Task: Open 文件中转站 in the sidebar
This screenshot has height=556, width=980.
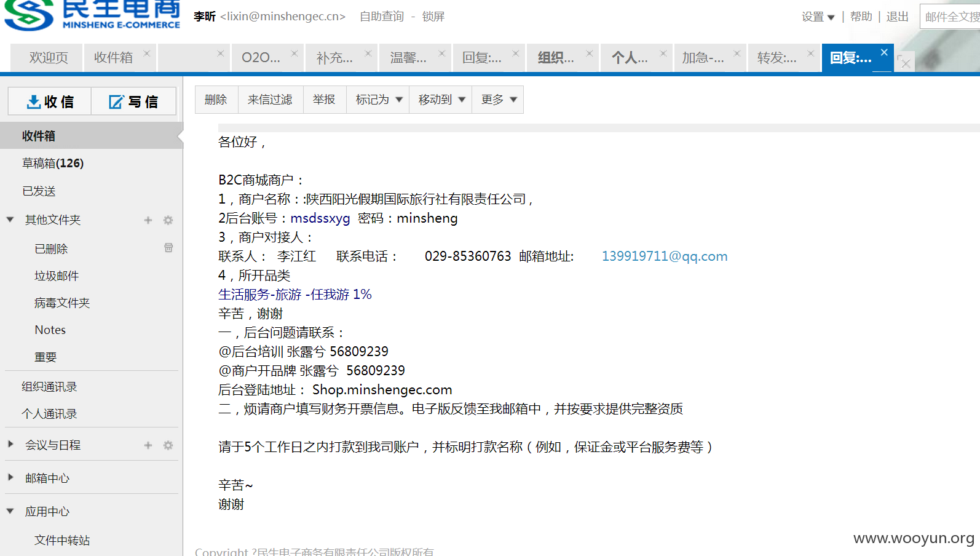Action: 62,540
